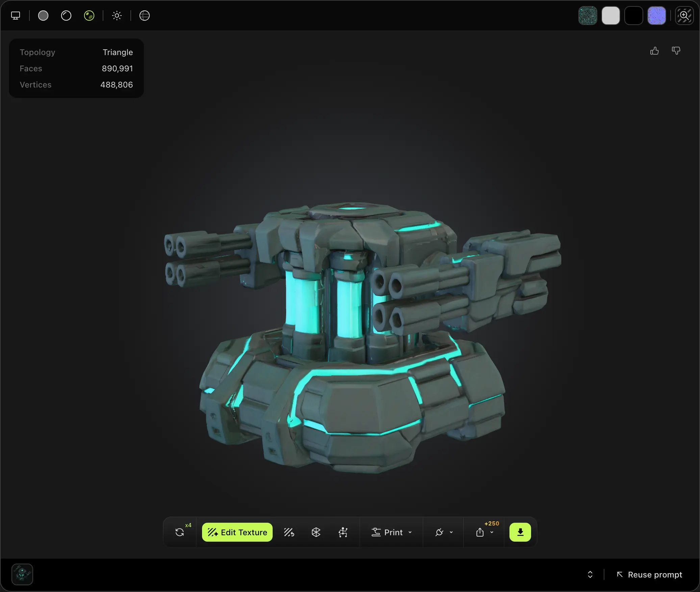The image size is (700, 592).
Task: Toggle the black metallic map preview
Action: (633, 16)
